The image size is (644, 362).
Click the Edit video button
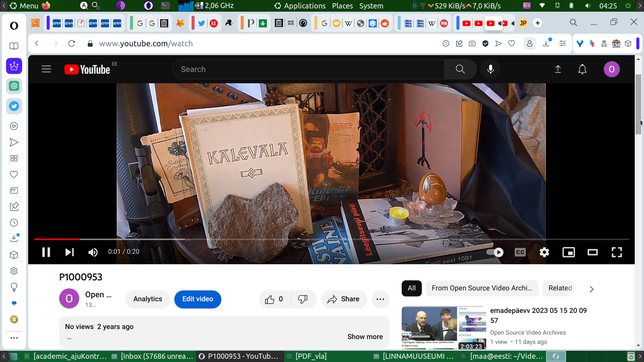pyautogui.click(x=198, y=299)
